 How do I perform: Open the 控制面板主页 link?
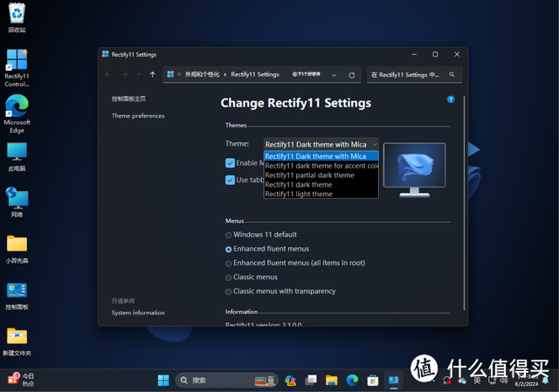pos(128,99)
